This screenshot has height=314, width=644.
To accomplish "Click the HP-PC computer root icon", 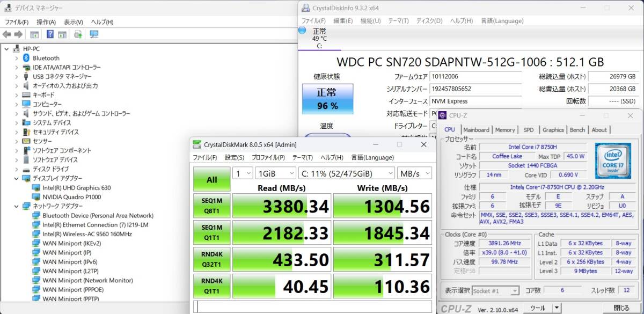I will (x=17, y=48).
